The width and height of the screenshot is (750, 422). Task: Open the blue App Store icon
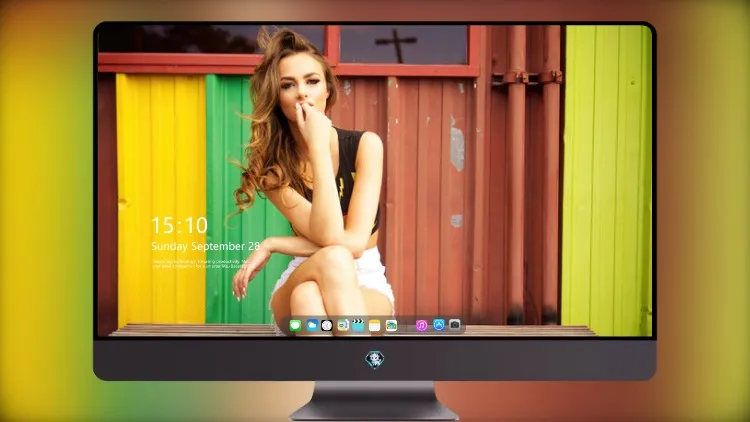tap(439, 325)
